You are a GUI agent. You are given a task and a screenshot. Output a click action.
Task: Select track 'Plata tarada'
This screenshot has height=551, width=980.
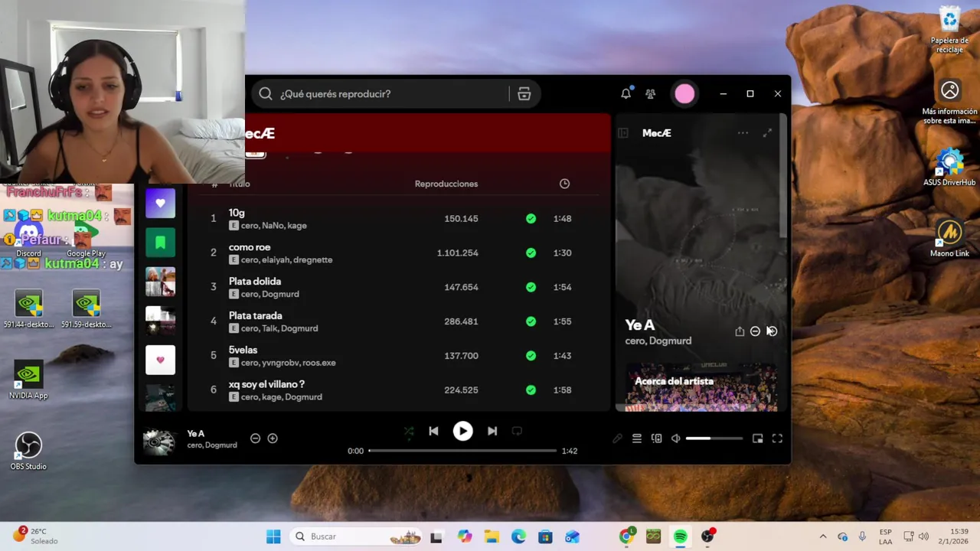pyautogui.click(x=255, y=315)
